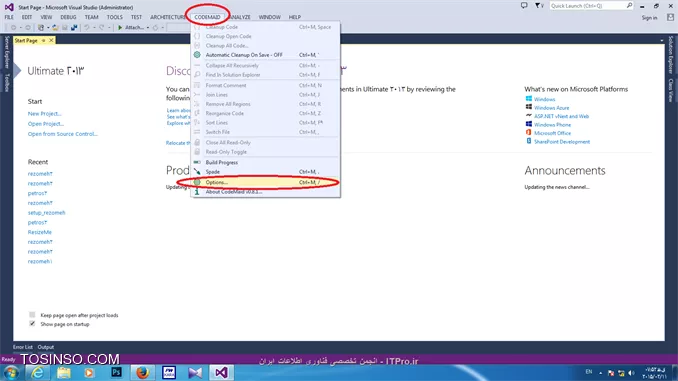Click the New Project link
The width and height of the screenshot is (678, 381).
click(x=45, y=114)
